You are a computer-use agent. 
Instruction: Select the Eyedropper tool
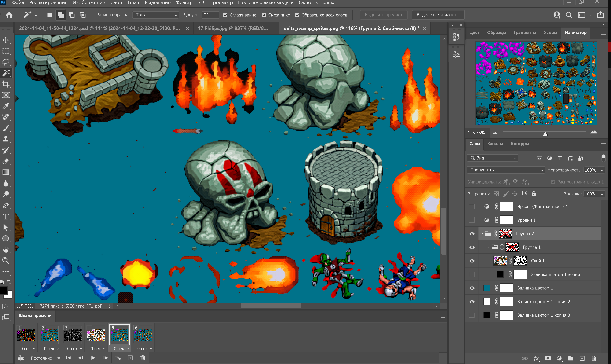pos(6,106)
